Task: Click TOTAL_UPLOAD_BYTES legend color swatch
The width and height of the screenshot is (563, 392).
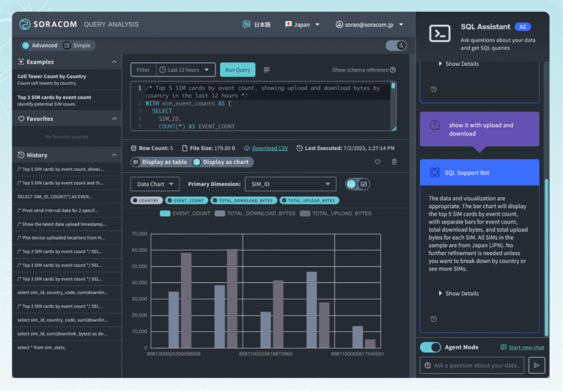Action: (305, 213)
